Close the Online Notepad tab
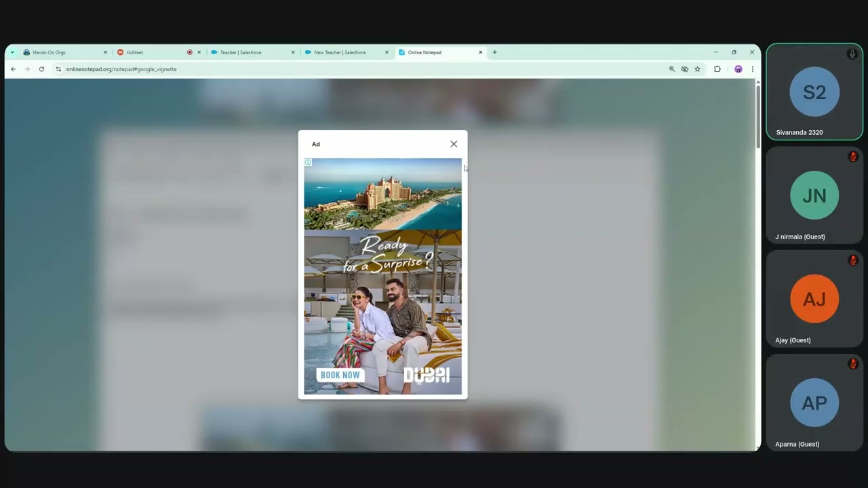Viewport: 868px width, 488px height. click(x=481, y=52)
